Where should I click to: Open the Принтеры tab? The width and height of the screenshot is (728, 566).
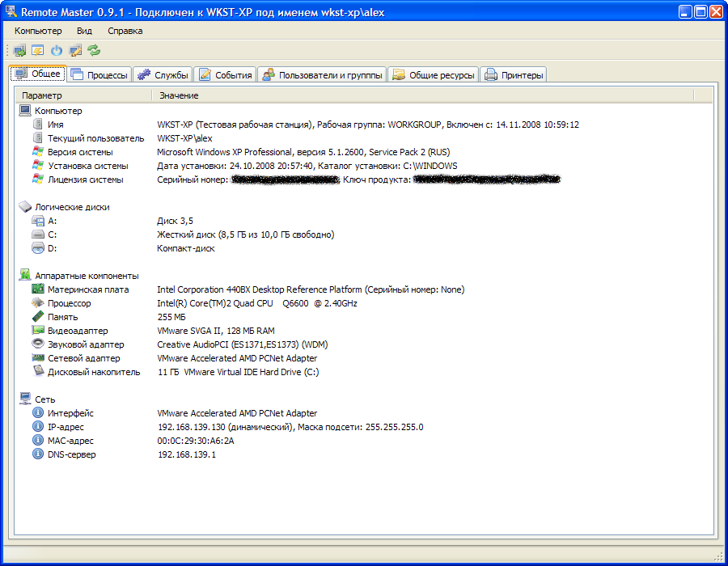coord(513,74)
